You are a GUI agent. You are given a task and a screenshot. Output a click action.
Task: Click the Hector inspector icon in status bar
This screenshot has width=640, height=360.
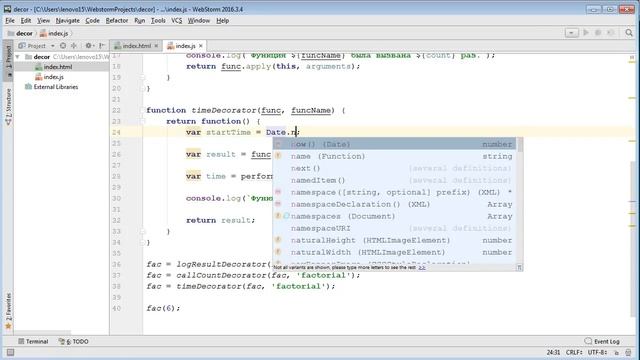[629, 352]
